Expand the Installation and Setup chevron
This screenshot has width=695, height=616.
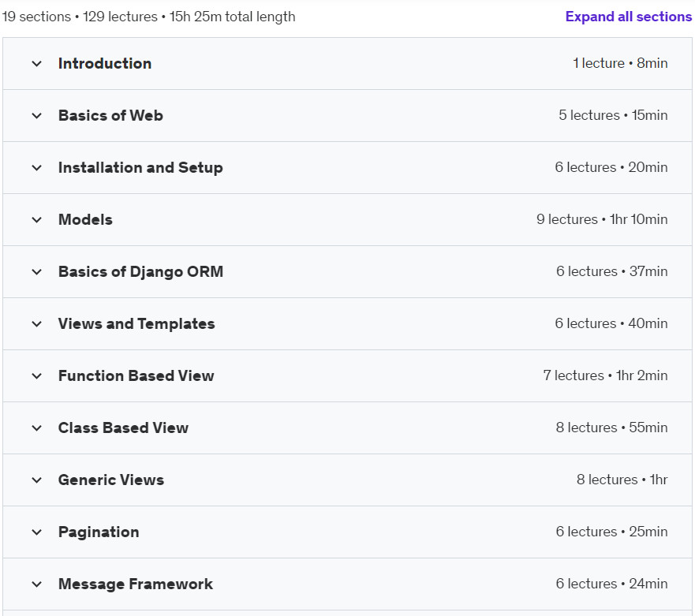coord(37,168)
